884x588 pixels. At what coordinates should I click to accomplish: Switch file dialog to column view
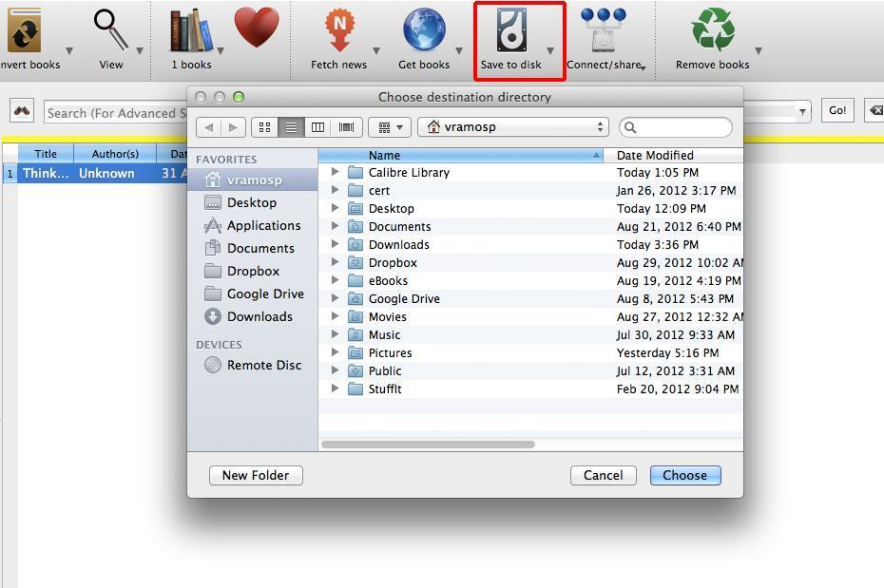pos(318,127)
